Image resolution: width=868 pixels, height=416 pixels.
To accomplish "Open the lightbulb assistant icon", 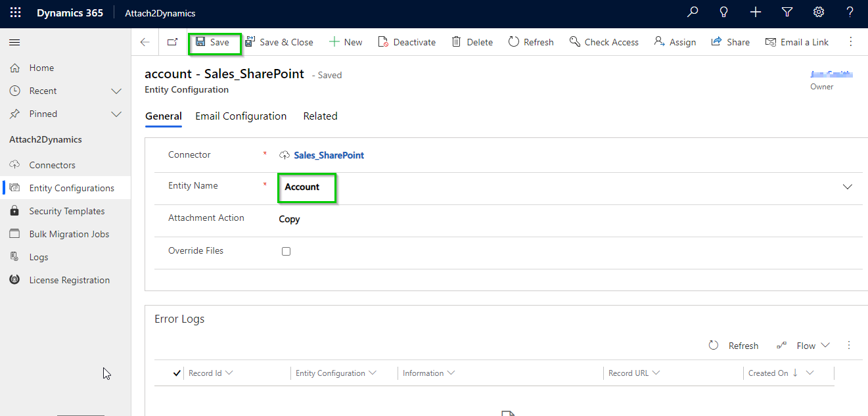I will pos(724,12).
